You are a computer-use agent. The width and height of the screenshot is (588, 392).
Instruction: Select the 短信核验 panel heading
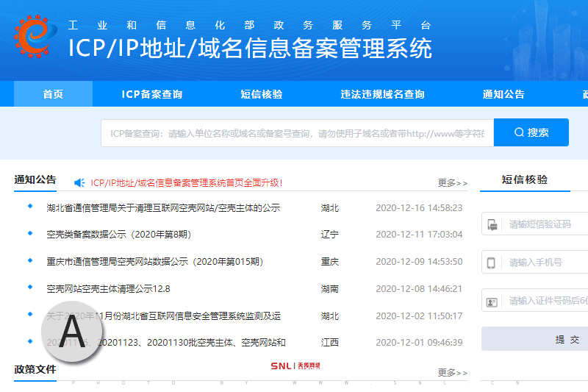[525, 179]
